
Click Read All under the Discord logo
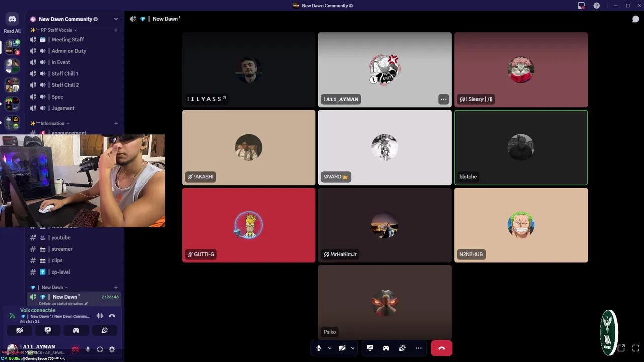[12, 31]
